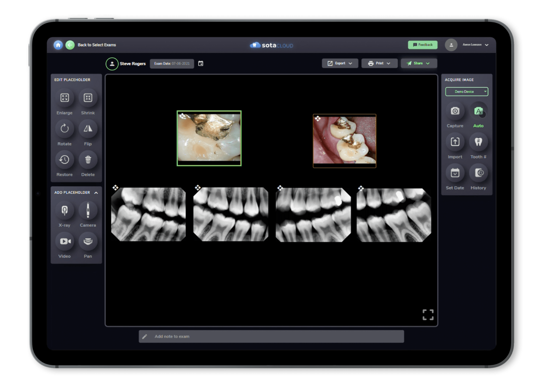Viewport: 546px width, 392px height.
Task: Restore the selected image
Action: click(64, 159)
